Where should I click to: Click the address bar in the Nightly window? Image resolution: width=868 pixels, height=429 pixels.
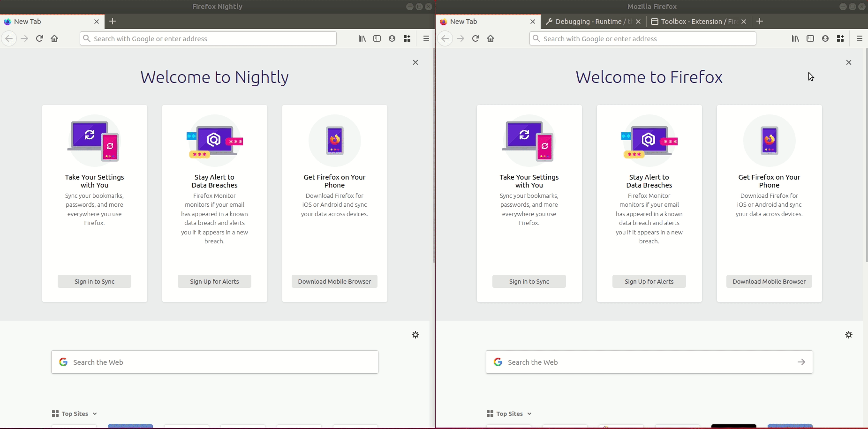click(208, 38)
